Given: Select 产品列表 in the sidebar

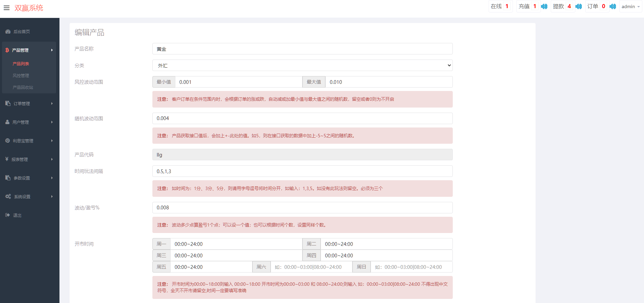Looking at the screenshot, I should point(21,64).
